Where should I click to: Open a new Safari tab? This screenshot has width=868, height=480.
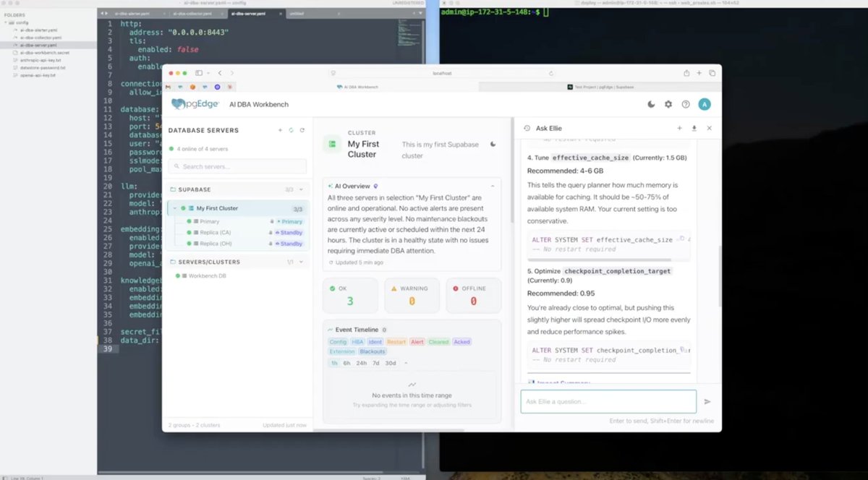click(x=699, y=73)
